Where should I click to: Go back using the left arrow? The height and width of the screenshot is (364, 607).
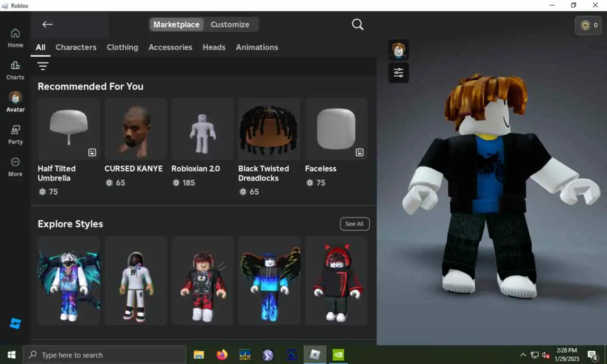tap(47, 25)
